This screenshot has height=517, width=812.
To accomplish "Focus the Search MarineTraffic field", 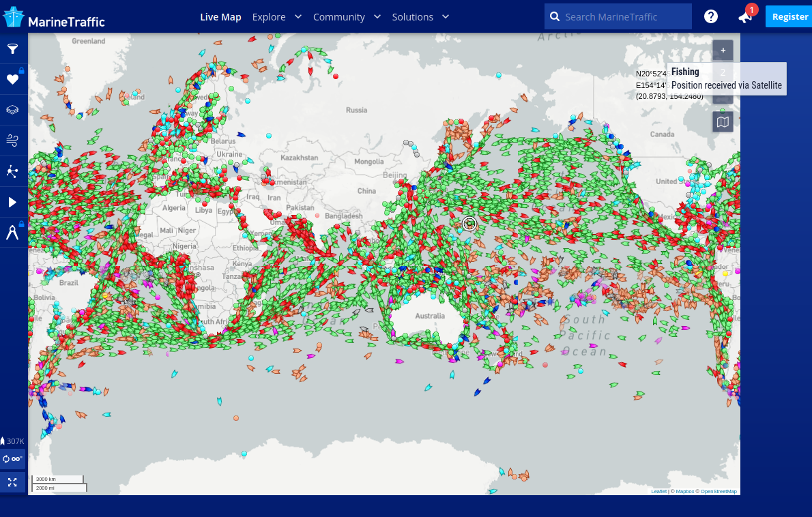I will [x=618, y=16].
